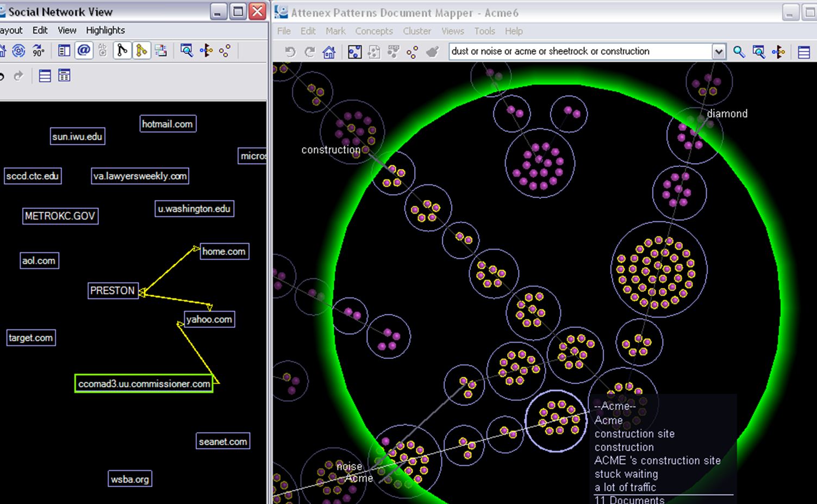Viewport: 817px width, 504px height.
Task: Select the yahoo.com domain node
Action: 209,320
